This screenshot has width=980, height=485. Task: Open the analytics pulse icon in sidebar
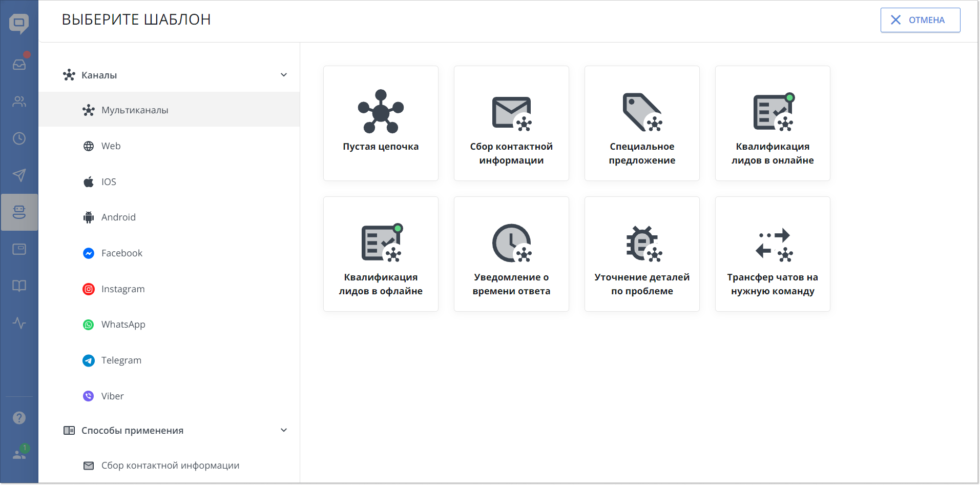[x=19, y=323]
